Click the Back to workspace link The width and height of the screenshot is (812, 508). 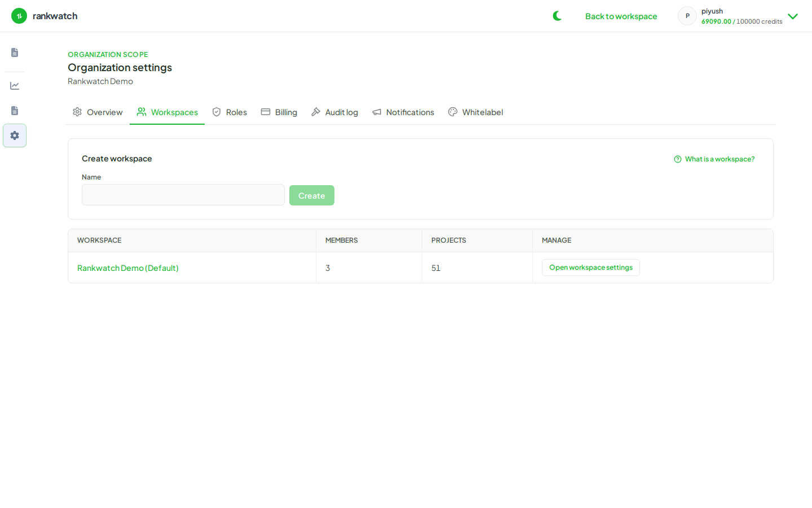(x=621, y=16)
